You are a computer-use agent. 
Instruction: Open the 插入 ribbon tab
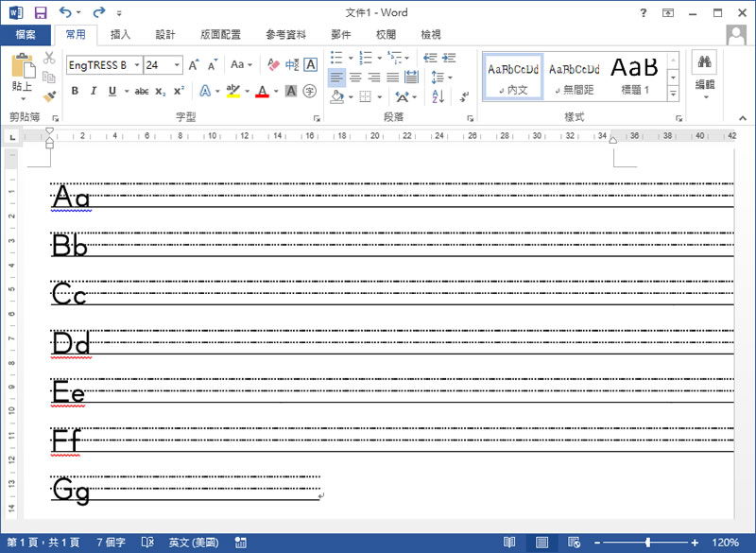[x=121, y=35]
